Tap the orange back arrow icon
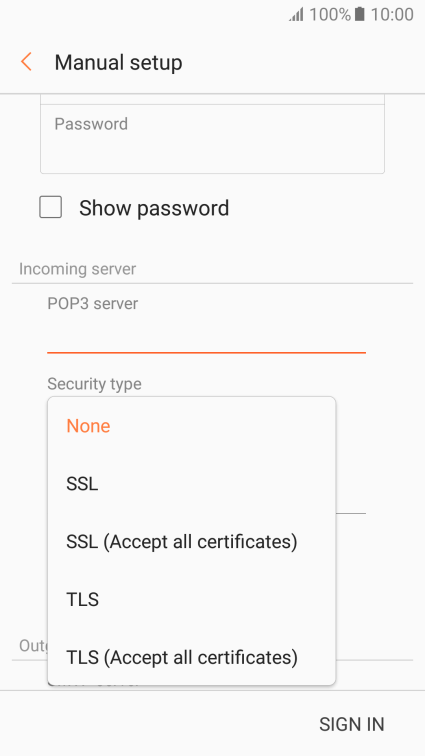 (26, 62)
